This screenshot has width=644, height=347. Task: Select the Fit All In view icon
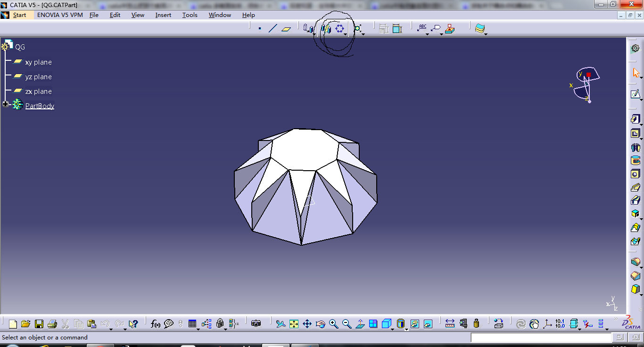pos(294,324)
